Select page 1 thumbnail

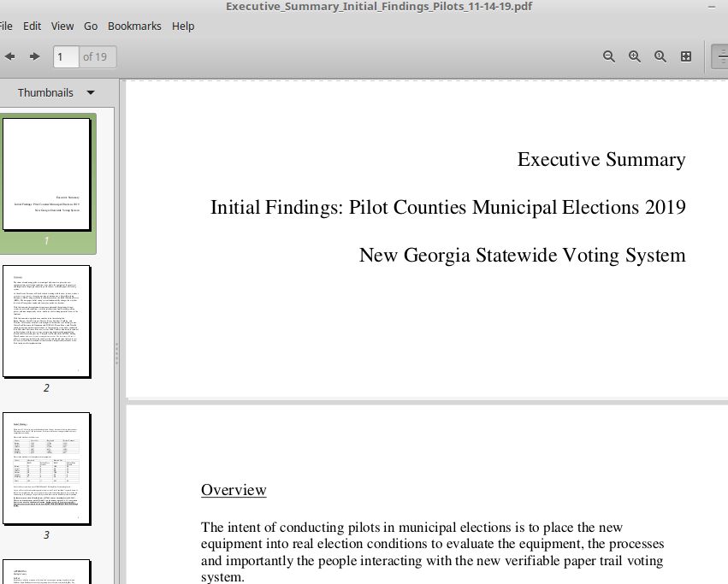[46, 174]
